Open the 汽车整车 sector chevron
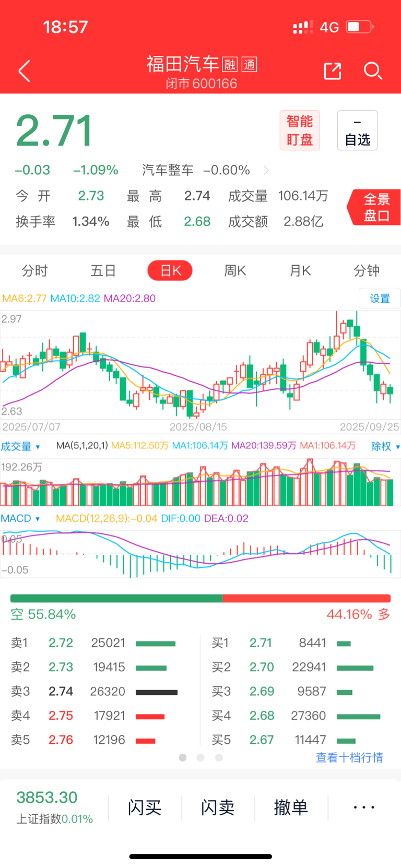 pyautogui.click(x=267, y=170)
